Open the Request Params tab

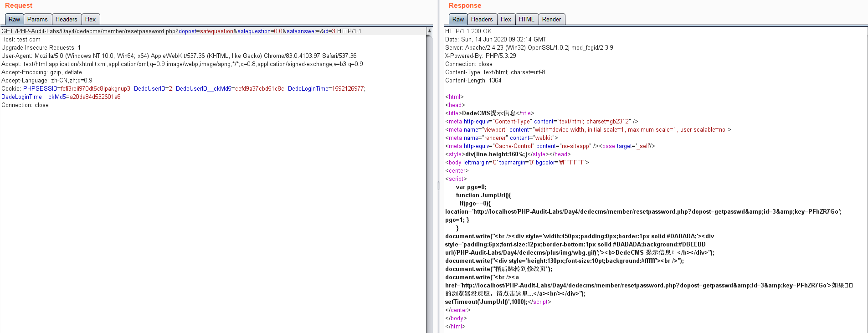[37, 19]
